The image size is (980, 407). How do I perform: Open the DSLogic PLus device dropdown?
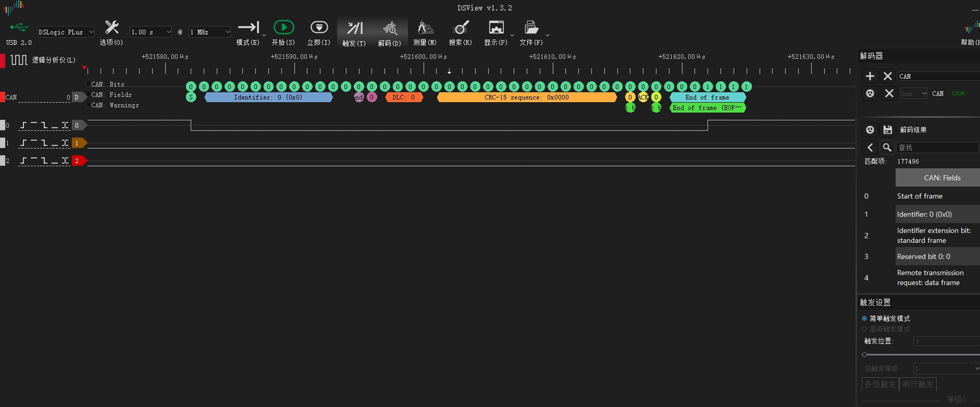coord(65,32)
